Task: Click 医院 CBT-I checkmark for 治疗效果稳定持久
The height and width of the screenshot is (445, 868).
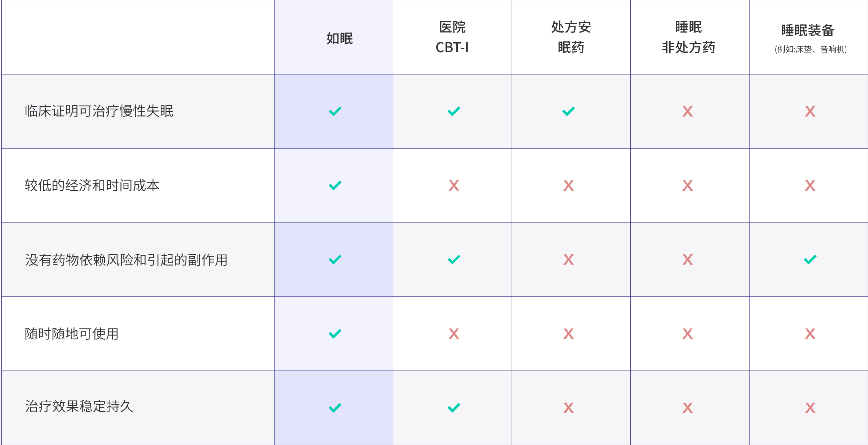Action: pos(454,407)
